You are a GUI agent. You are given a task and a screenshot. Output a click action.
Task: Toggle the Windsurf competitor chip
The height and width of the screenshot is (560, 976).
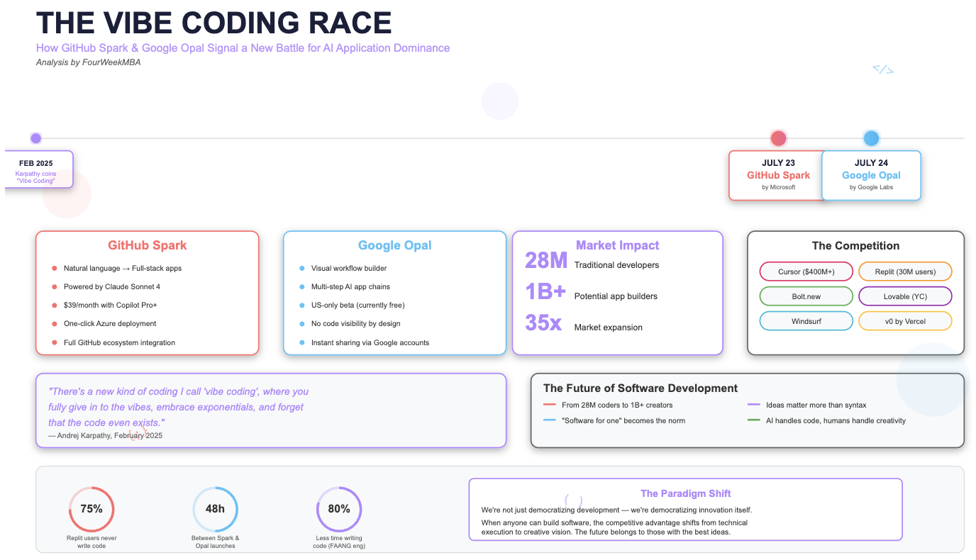[806, 320]
